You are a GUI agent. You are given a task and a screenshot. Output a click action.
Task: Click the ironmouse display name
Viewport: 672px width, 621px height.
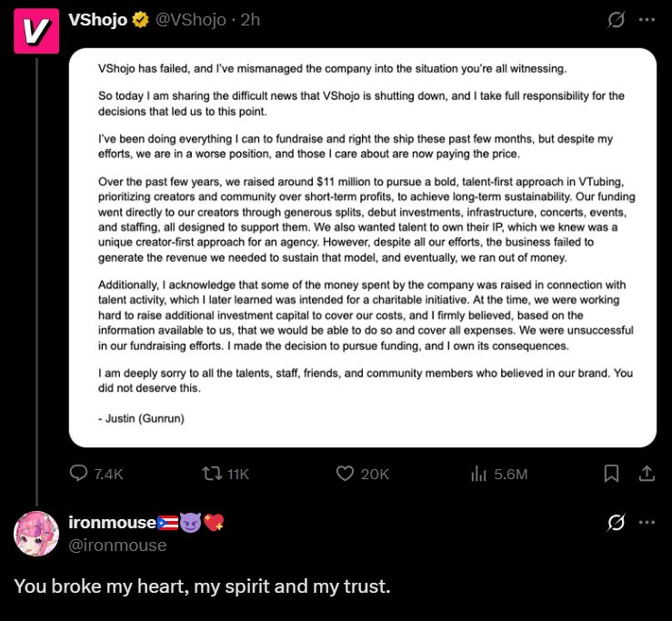pyautogui.click(x=112, y=522)
